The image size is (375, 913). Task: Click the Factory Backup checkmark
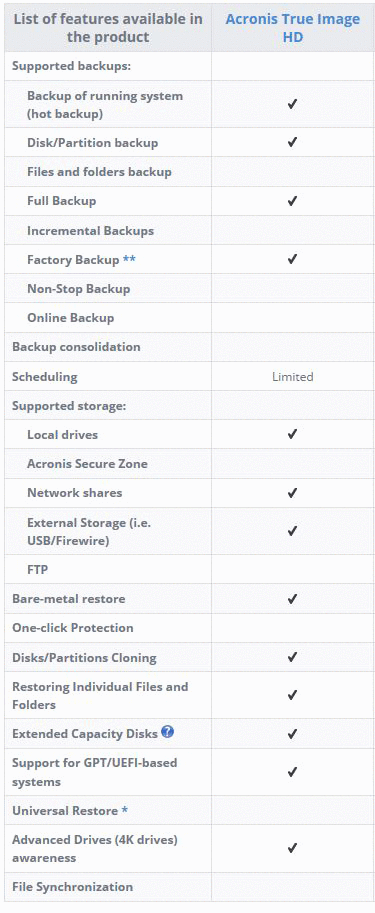[x=292, y=259]
